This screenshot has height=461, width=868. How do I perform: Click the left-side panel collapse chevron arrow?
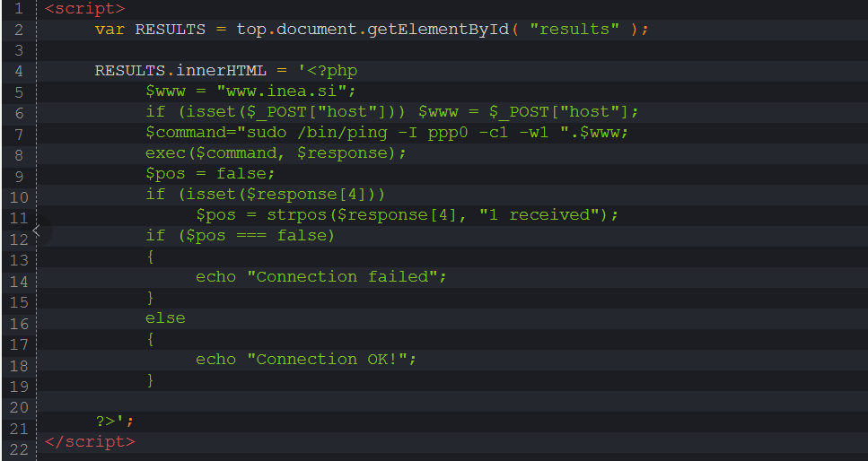(37, 231)
